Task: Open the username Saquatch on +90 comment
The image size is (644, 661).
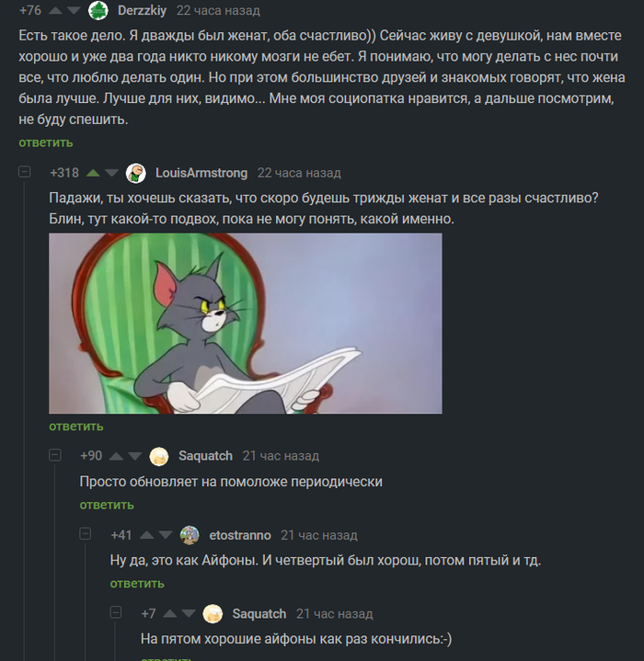Action: pos(205,456)
